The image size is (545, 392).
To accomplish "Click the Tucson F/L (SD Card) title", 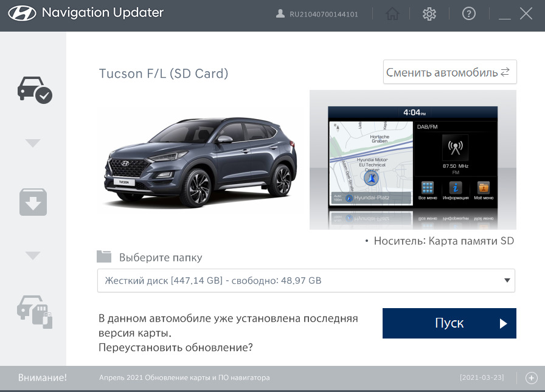I will 164,74.
